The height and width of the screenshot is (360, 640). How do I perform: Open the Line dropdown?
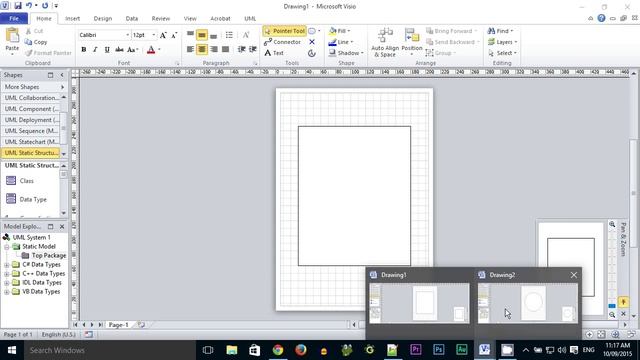point(341,42)
